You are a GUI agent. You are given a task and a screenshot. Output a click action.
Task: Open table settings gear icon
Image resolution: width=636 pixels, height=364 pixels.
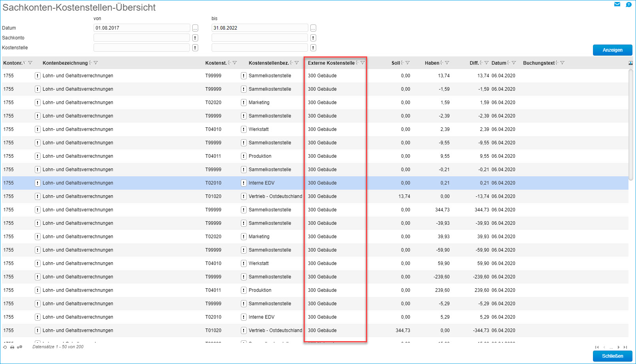click(x=20, y=347)
